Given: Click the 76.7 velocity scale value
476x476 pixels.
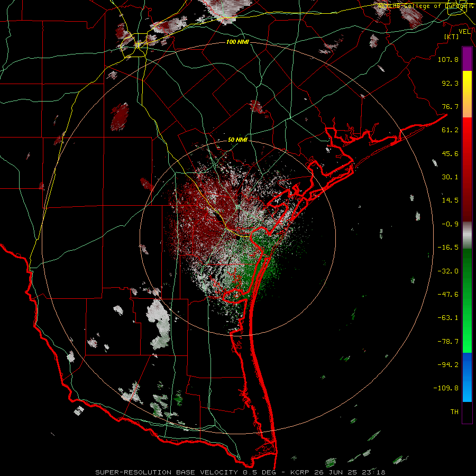Looking at the screenshot, I should [450, 106].
